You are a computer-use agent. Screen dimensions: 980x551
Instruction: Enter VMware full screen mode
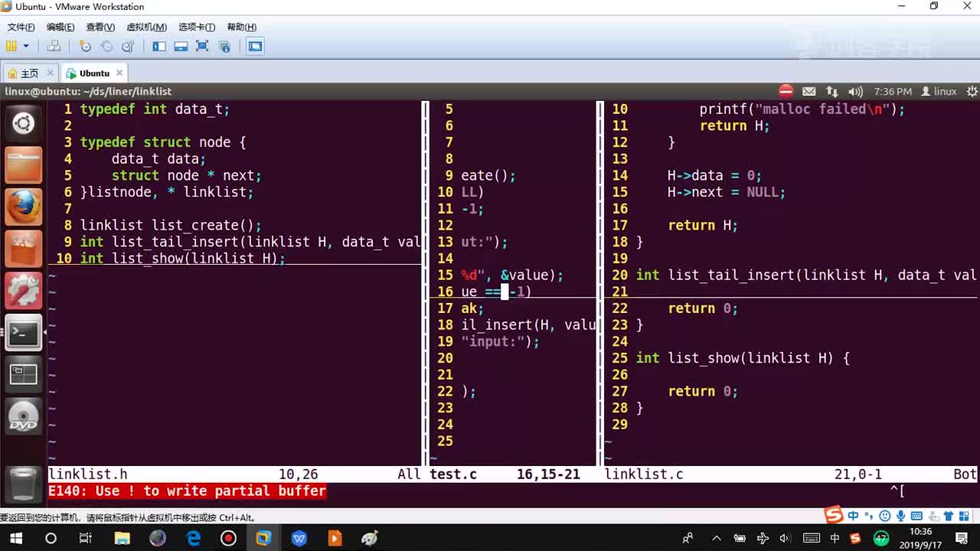(x=202, y=46)
